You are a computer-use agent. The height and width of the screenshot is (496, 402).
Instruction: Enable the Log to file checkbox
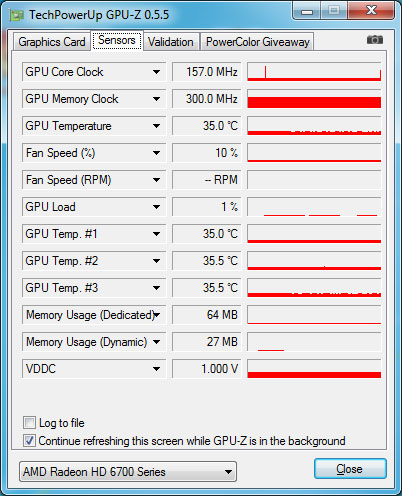click(29, 423)
